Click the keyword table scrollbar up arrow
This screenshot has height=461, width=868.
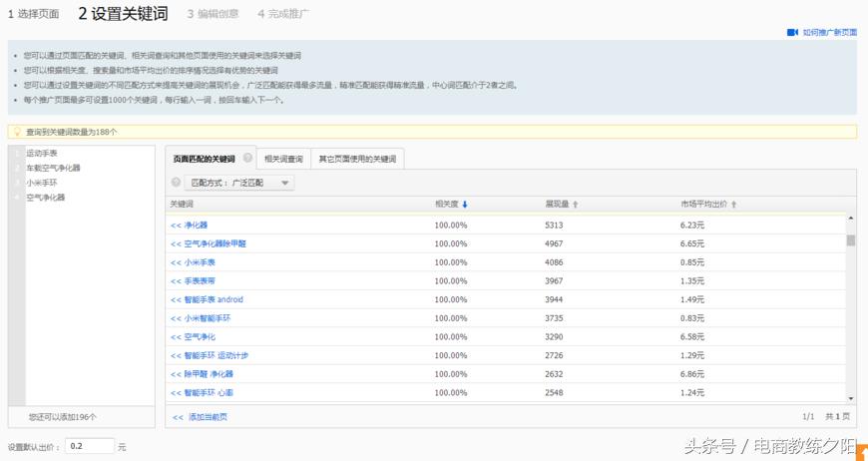(x=851, y=220)
